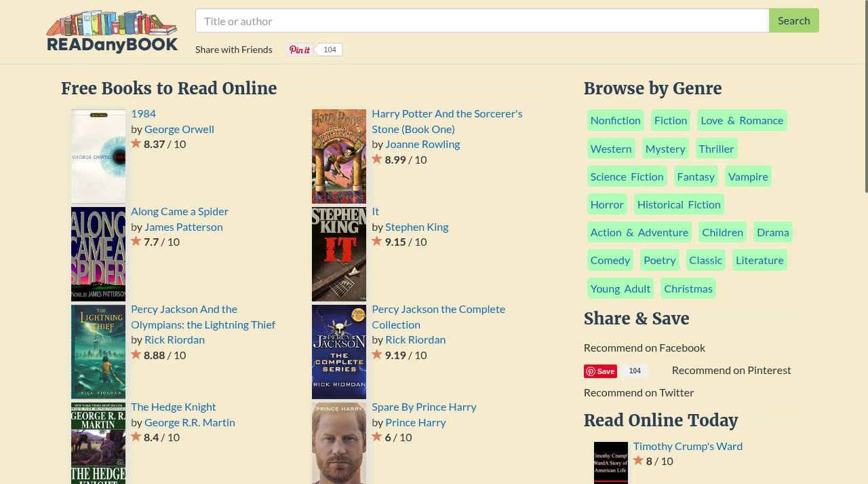Screen dimensions: 868x484
Task: Click the Pin it button in header
Action: [x=300, y=50]
